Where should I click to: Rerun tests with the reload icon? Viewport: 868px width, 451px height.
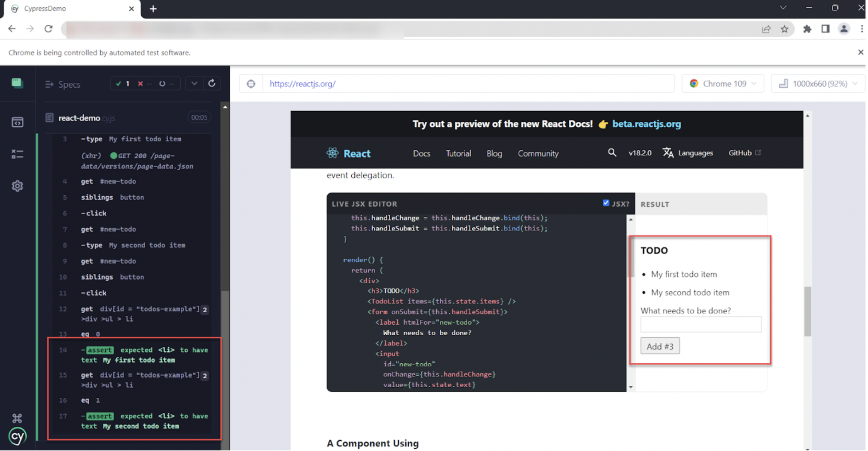tap(211, 83)
